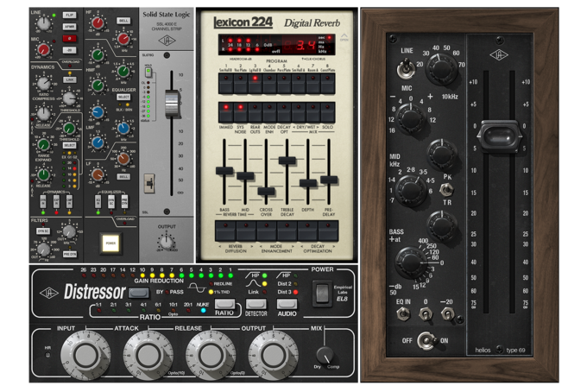The image size is (587, 392).
Task: Toggle PRE DYN switch in SSL Equalizer section
Action: pos(124,202)
